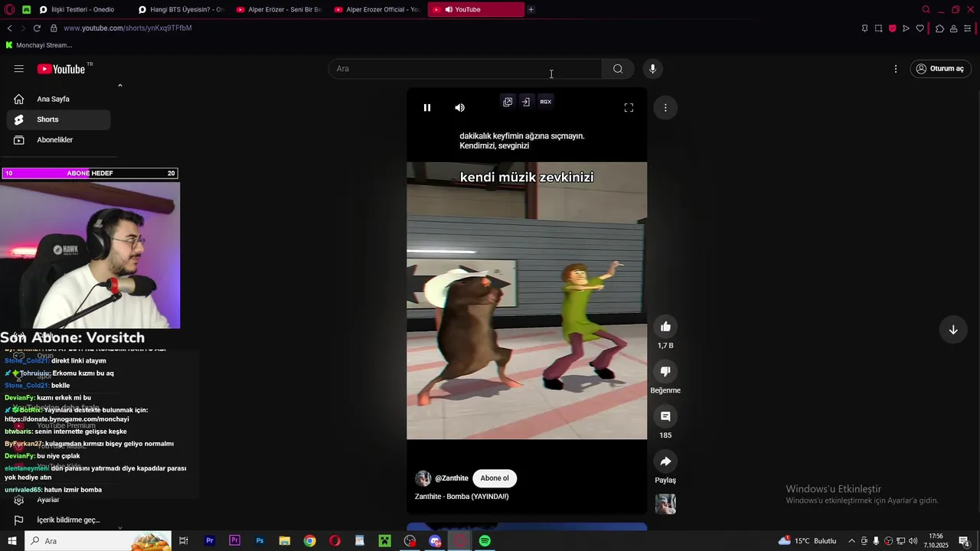Viewport: 980px width, 551px height.
Task: Click the address bar URL
Action: 128,28
